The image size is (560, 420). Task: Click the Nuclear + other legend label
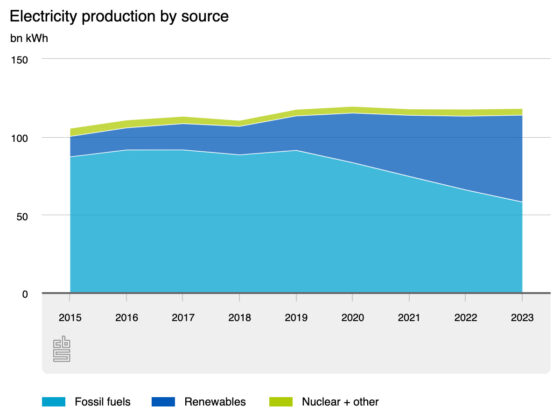coord(340,402)
